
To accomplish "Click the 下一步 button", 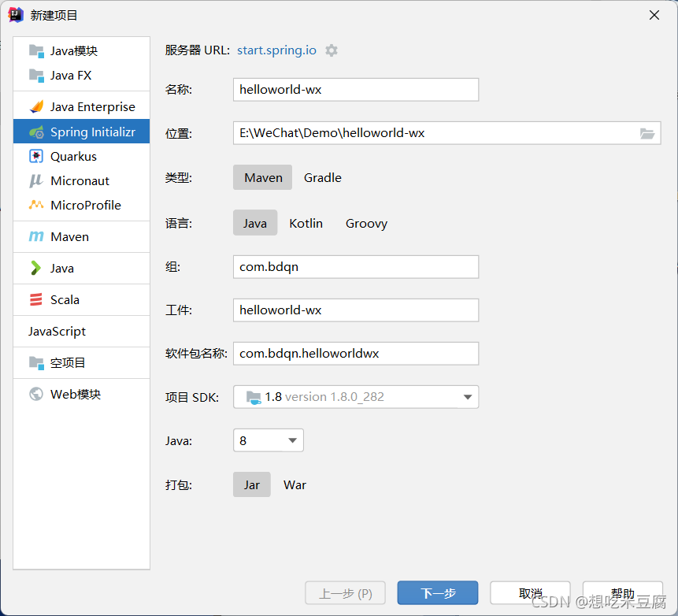I will (438, 592).
